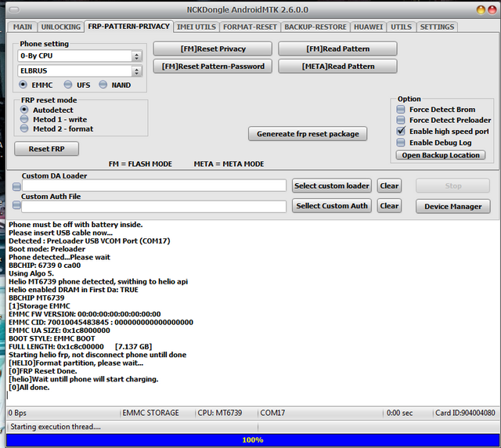Image resolution: width=501 pixels, height=448 pixels.
Task: Click [FM]Reset Privacy button
Action: tap(213, 49)
